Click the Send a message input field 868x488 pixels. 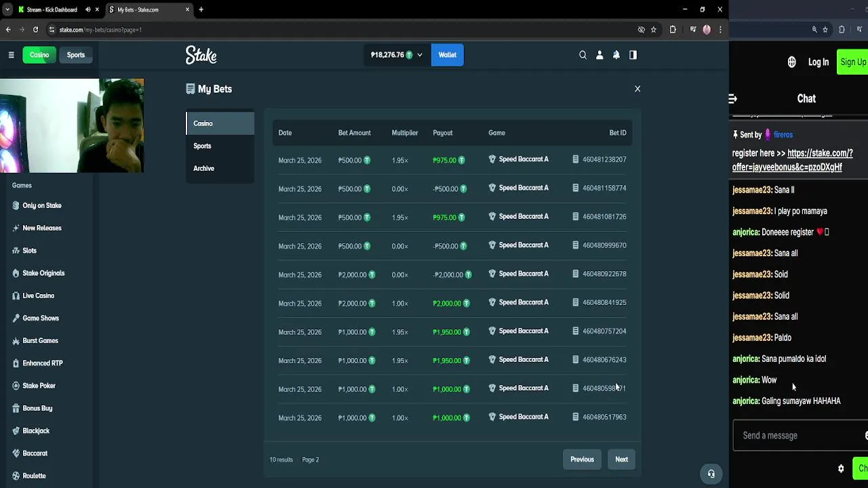click(x=800, y=436)
